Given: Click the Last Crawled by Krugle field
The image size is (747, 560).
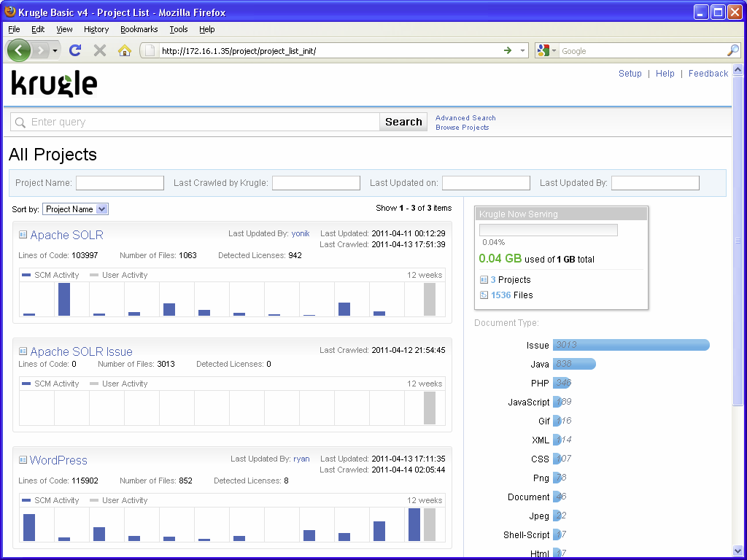Looking at the screenshot, I should [317, 183].
